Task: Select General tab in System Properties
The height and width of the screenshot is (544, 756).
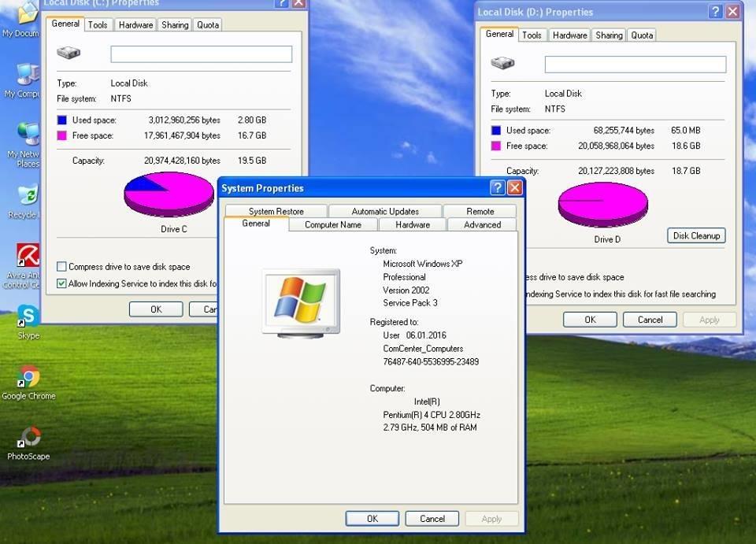Action: (x=256, y=224)
